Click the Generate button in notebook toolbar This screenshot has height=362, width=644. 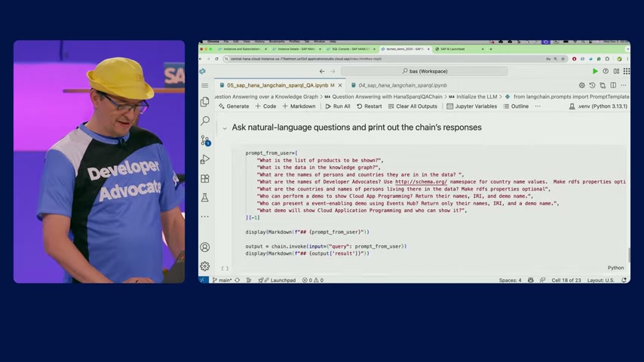click(234, 106)
